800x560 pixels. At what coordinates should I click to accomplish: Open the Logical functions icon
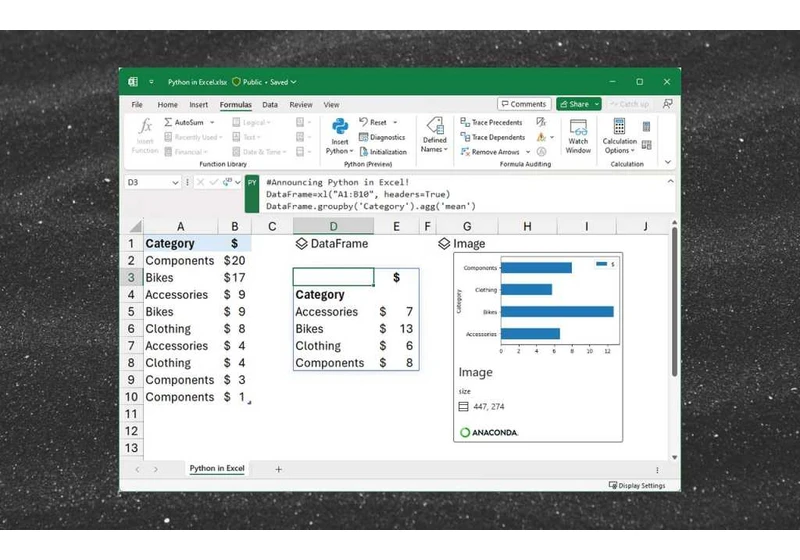click(x=236, y=122)
